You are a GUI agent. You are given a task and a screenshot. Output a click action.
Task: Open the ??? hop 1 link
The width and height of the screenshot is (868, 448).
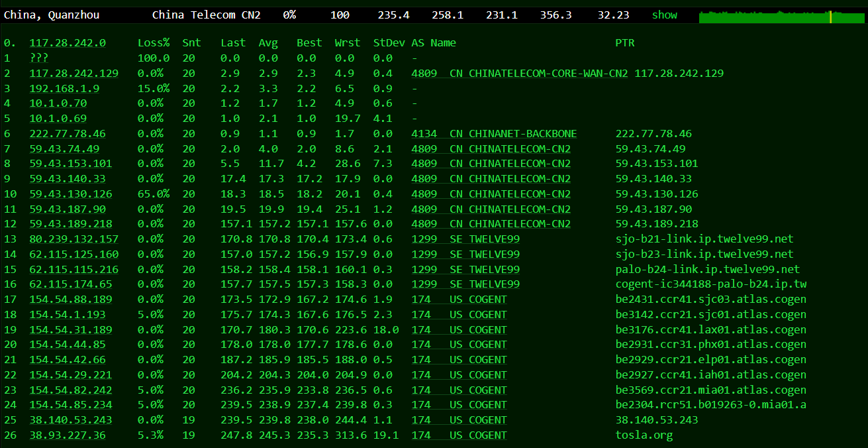tap(38, 58)
